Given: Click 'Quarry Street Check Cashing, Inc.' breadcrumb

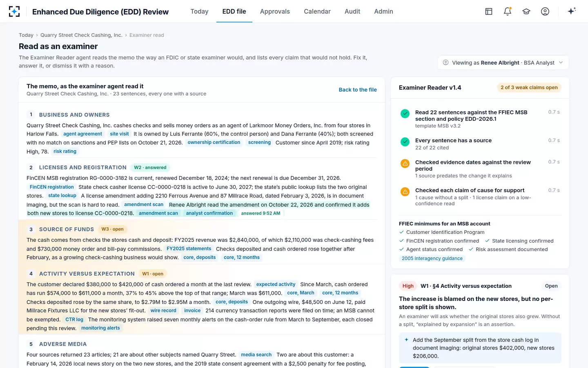Looking at the screenshot, I should (81, 35).
